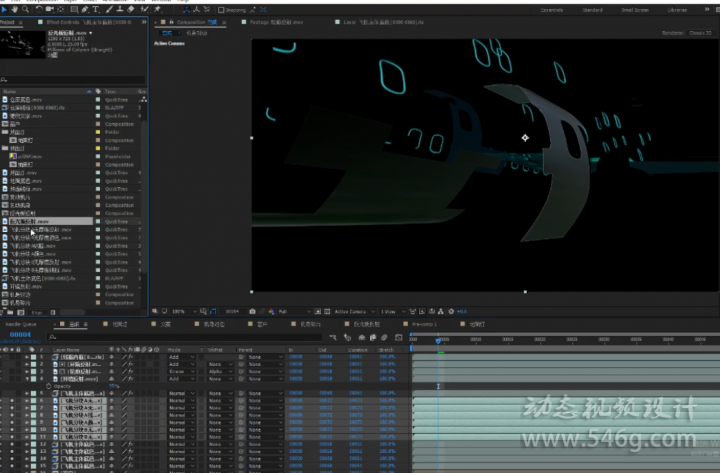This screenshot has width=720, height=473.
Task: Open blending mode dropdown of layer 3 (Screen)
Action: [x=182, y=372]
